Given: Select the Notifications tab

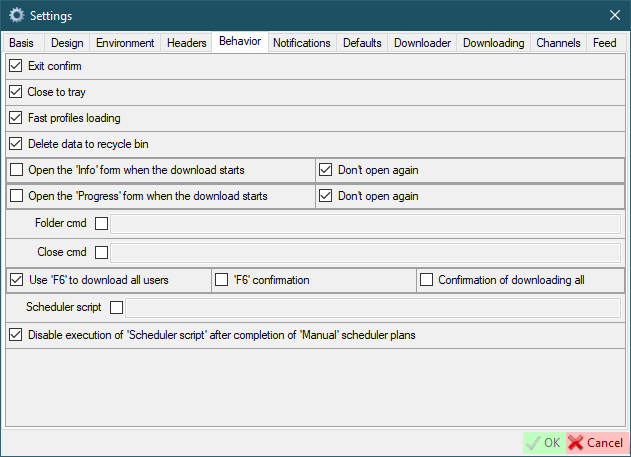Looking at the screenshot, I should pyautogui.click(x=301, y=43).
